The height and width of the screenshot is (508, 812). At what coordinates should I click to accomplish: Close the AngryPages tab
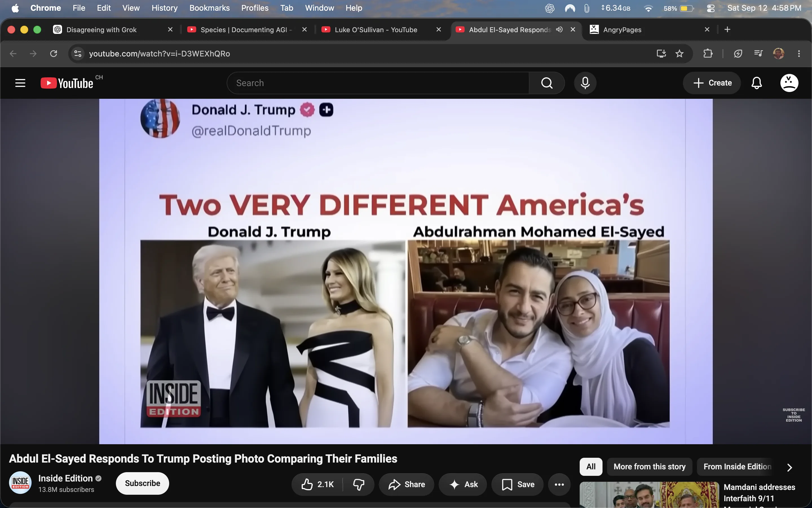tap(707, 30)
